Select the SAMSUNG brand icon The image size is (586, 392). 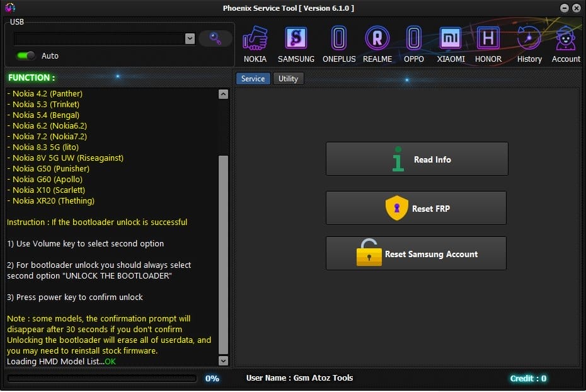point(296,41)
